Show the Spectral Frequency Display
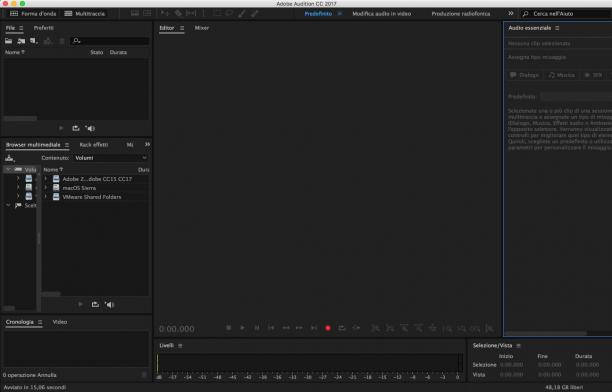The height and width of the screenshot is (392, 612). [x=135, y=14]
